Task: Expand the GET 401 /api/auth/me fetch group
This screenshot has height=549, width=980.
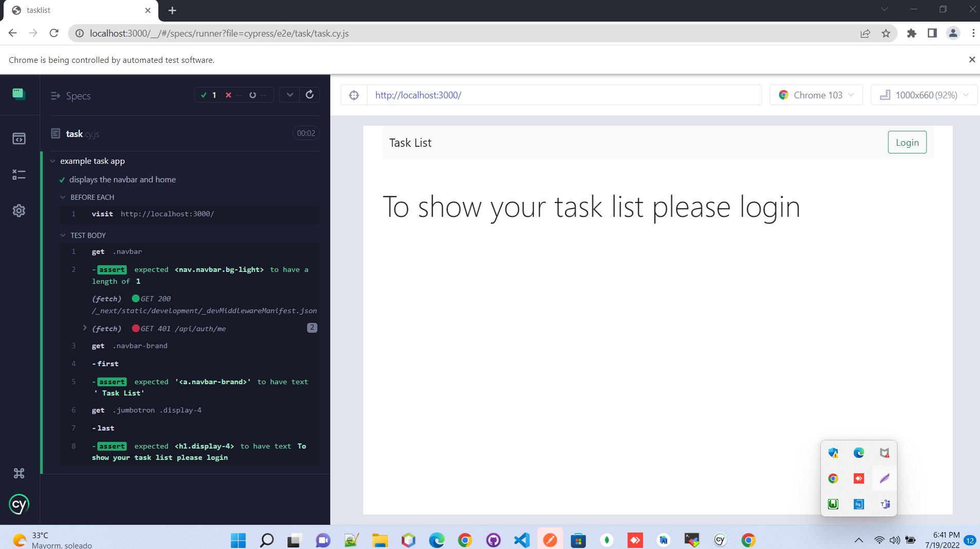Action: [85, 328]
